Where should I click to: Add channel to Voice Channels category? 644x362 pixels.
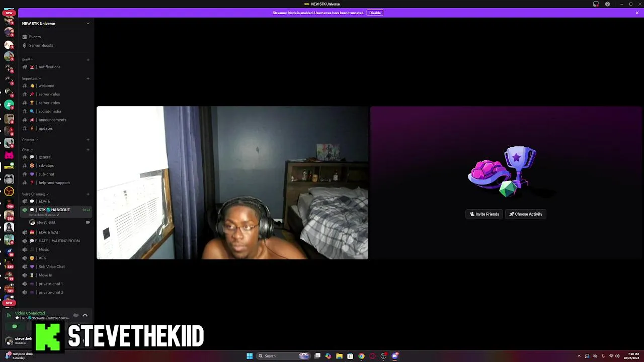click(88, 194)
